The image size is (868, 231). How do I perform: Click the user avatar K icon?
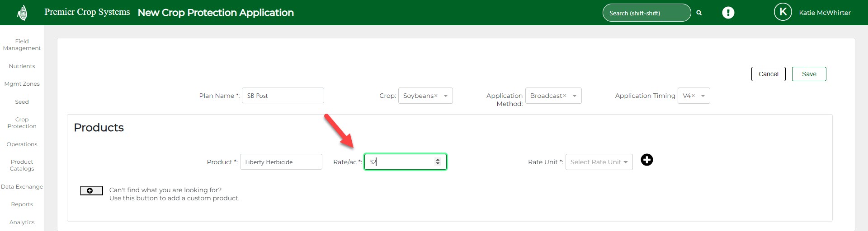coord(783,12)
